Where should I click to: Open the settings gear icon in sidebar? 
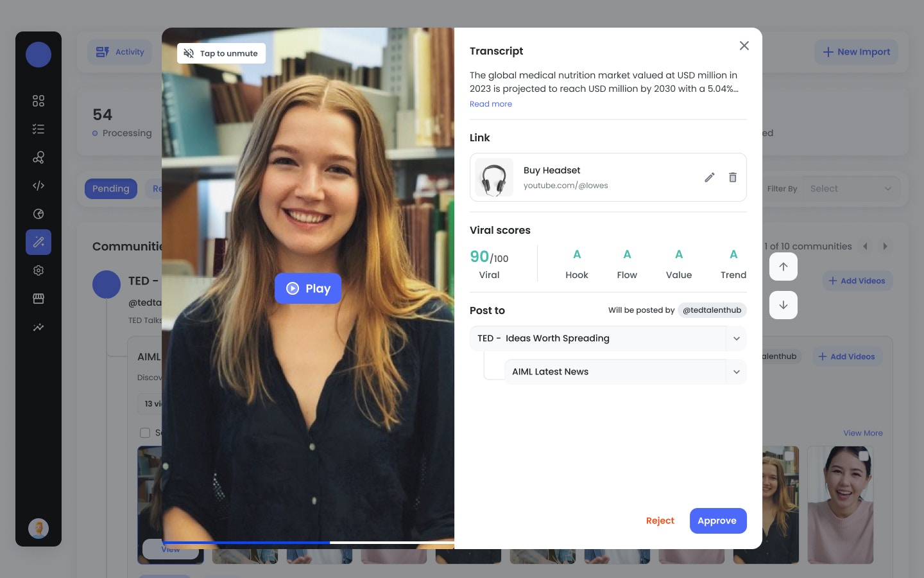[x=38, y=270]
